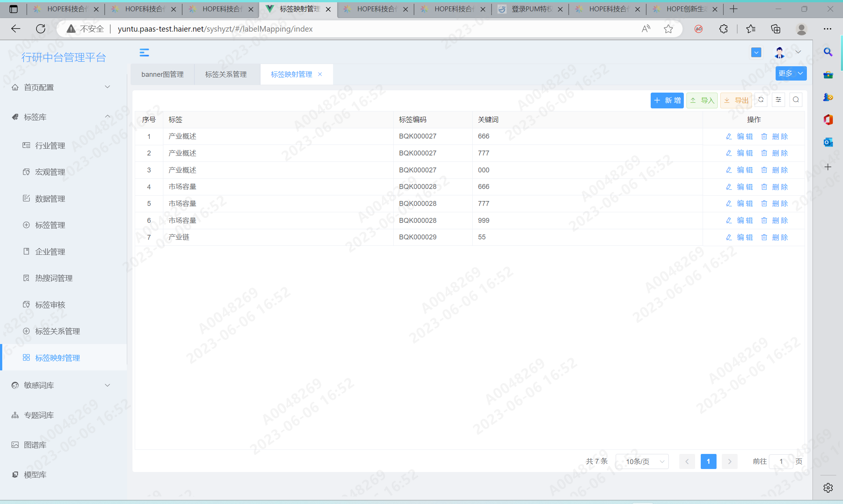Open the 更多 dropdown button
843x504 pixels.
791,73
